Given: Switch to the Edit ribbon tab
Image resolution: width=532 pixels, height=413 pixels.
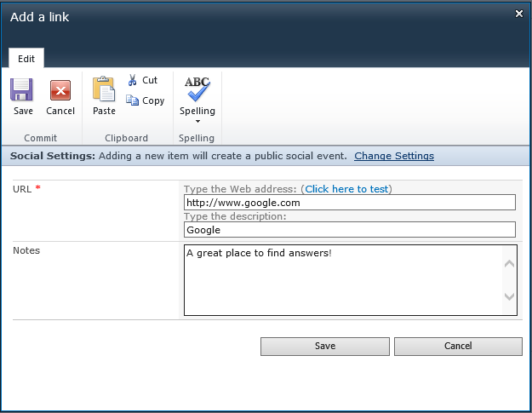Looking at the screenshot, I should pyautogui.click(x=26, y=59).
